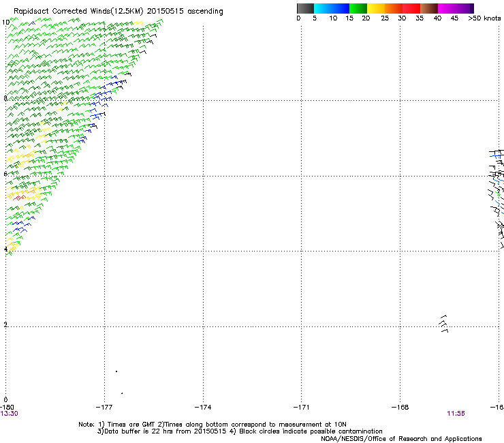504x443 pixels.
Task: Click the '2' latitude axis label
Action: pyautogui.click(x=5, y=324)
